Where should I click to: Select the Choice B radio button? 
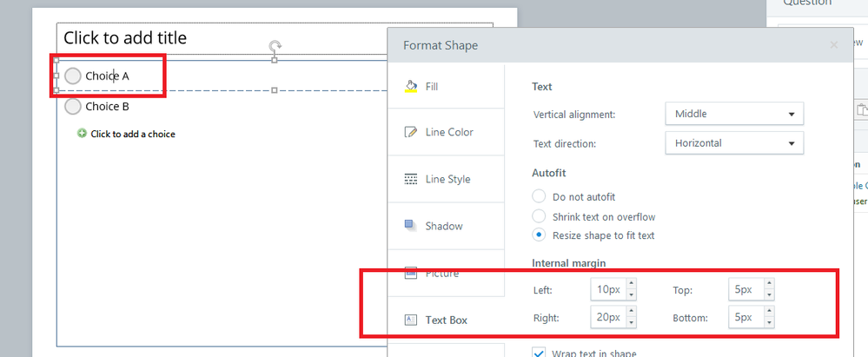pyautogui.click(x=73, y=107)
